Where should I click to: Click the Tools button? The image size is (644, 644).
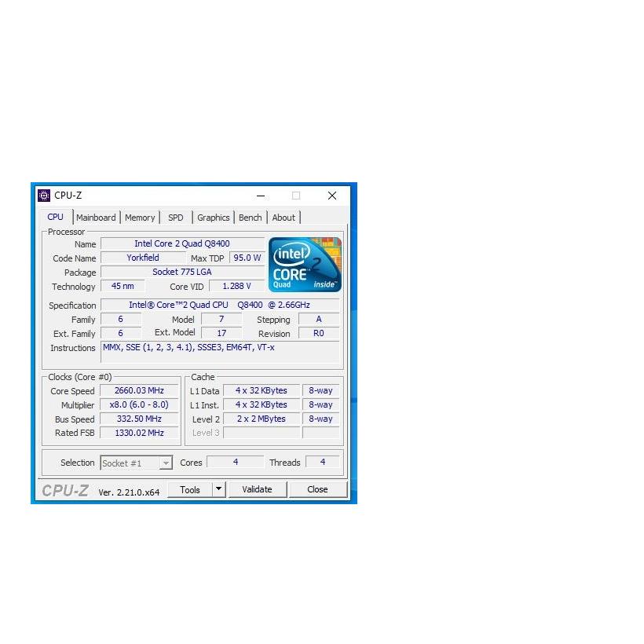(190, 489)
